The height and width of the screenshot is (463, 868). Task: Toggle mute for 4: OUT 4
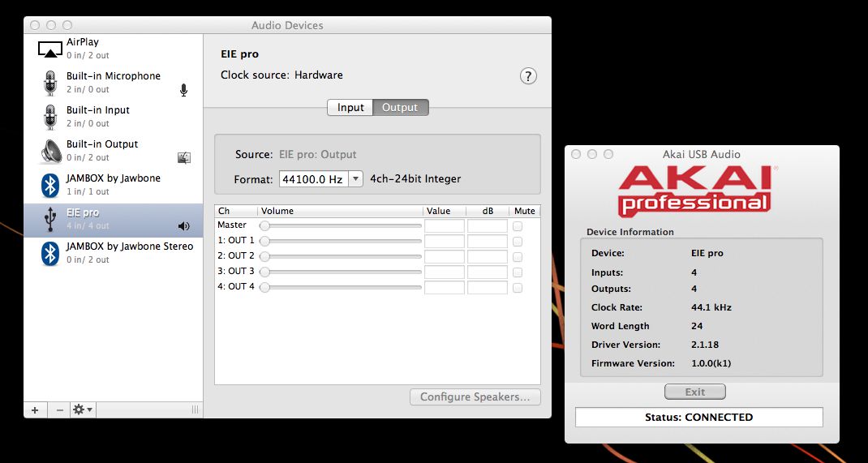point(517,288)
